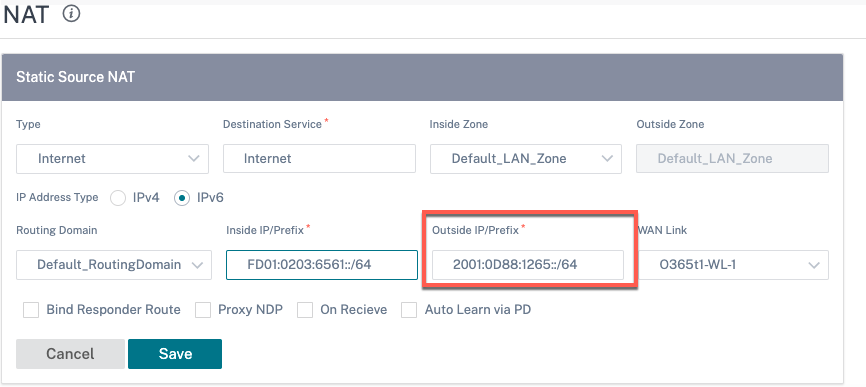Check the Proxy NDP box
Image resolution: width=866 pixels, height=387 pixels.
coord(203,310)
